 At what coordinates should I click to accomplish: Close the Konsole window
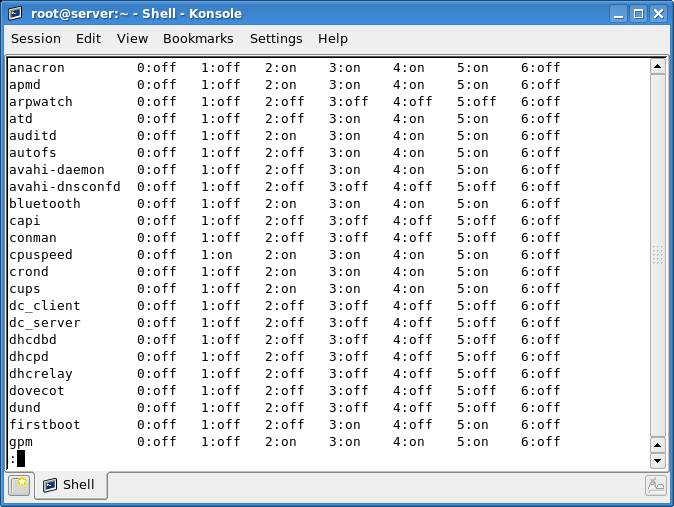coord(659,14)
